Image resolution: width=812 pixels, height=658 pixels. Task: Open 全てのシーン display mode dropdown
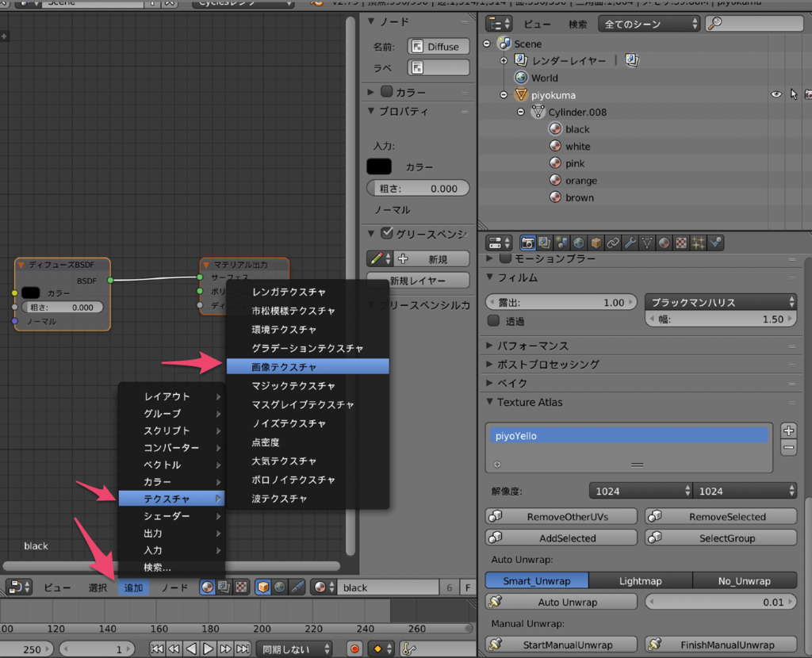click(x=649, y=24)
